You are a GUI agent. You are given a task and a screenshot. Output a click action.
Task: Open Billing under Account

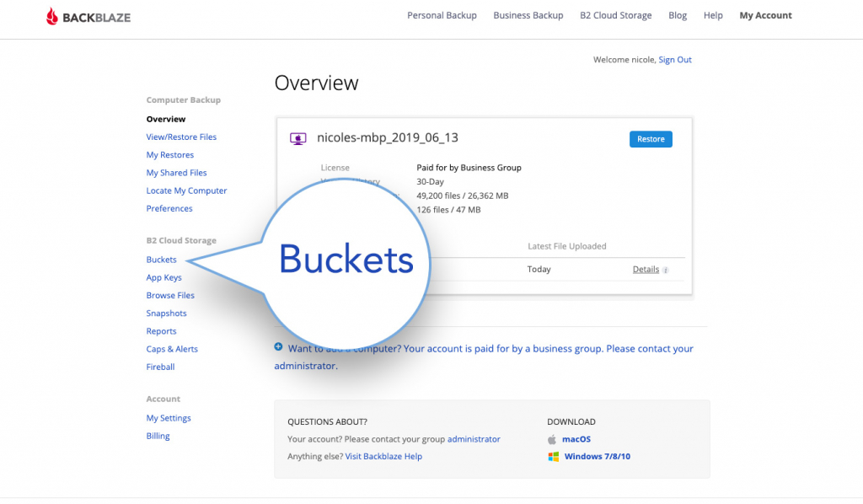pos(158,436)
